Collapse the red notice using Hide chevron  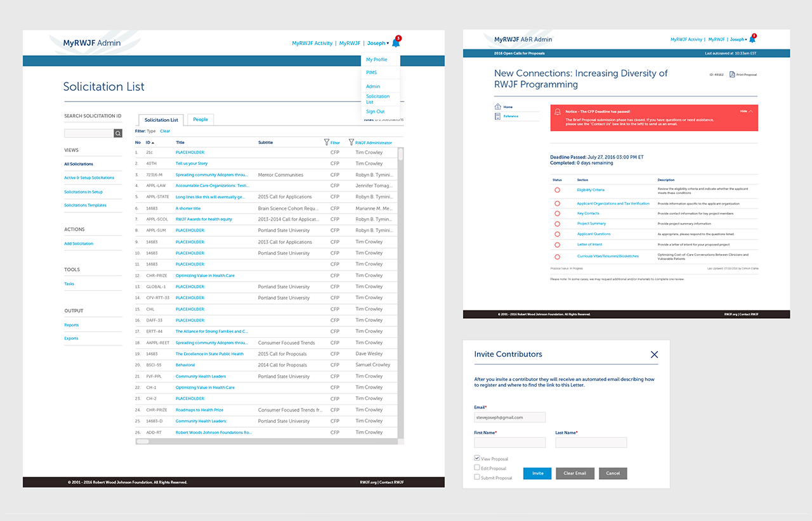tap(750, 112)
